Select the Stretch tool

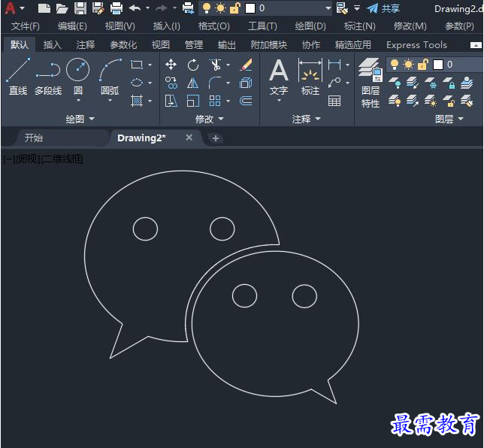click(171, 101)
